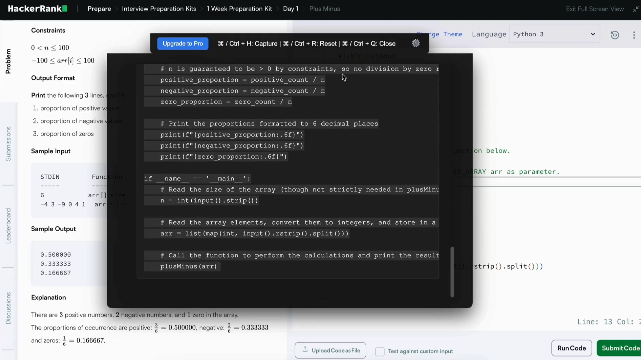Click the print zero_proportion line
This screenshot has width=641, height=360.
[224, 157]
